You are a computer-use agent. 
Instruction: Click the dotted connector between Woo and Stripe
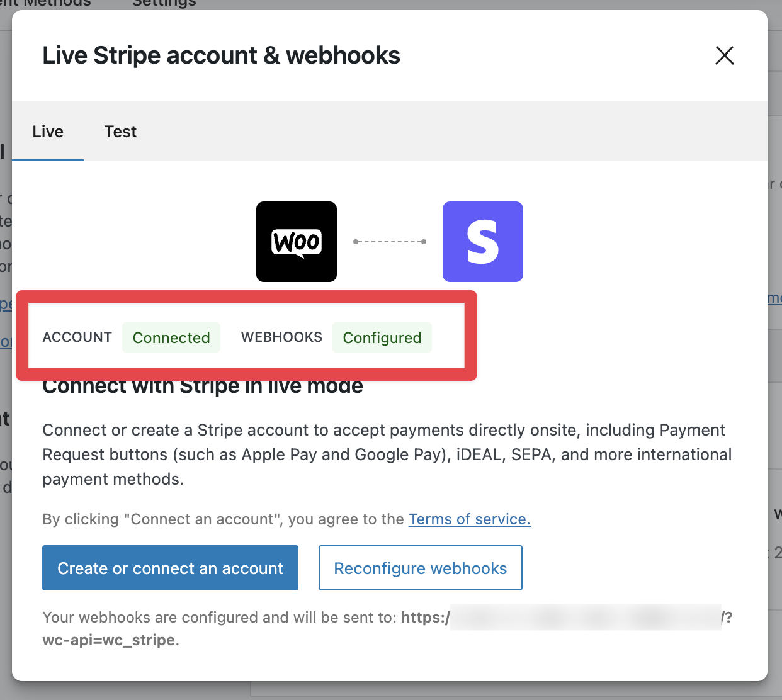[389, 241]
